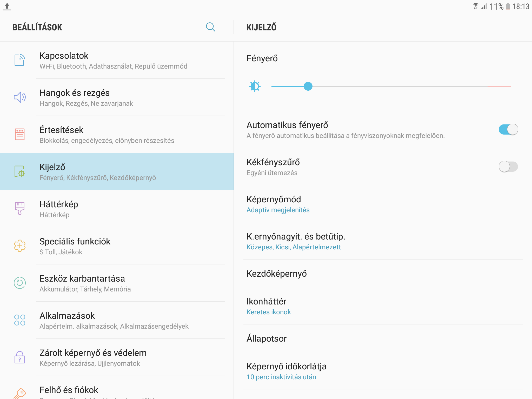532x399 pixels.
Task: Select the Kijelző menu entry
Action: coord(117,171)
